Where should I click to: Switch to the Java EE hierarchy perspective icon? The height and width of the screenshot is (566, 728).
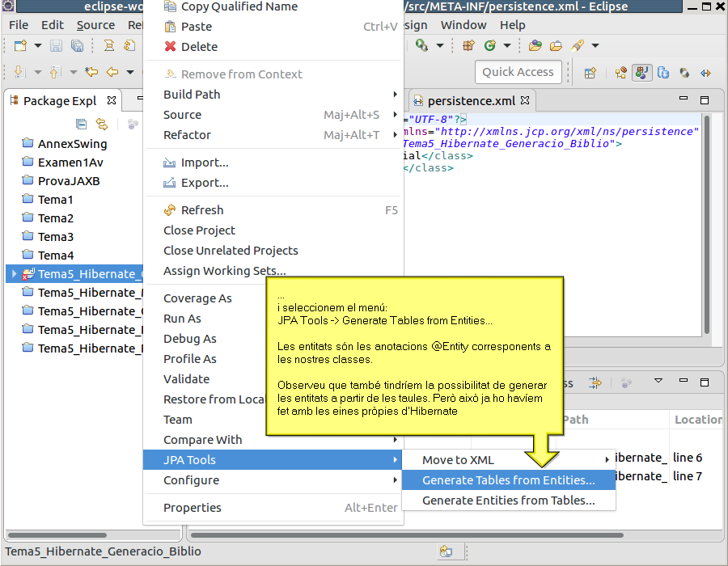[620, 73]
